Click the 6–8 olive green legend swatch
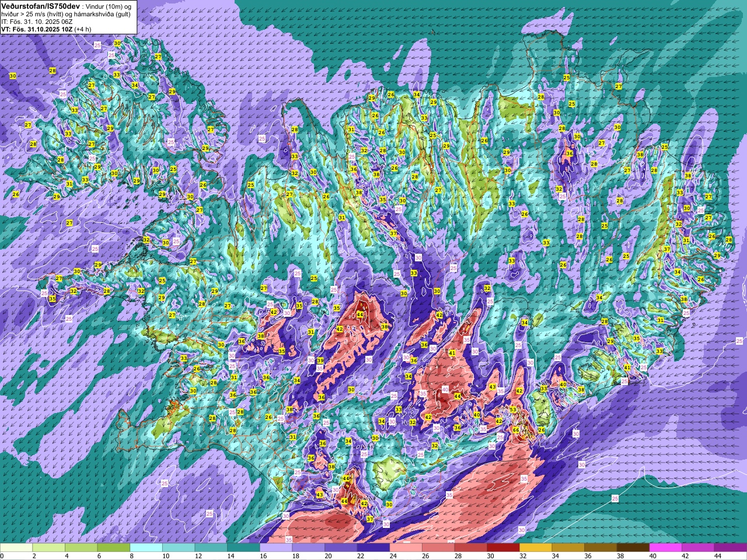The height and width of the screenshot is (560, 747). coord(114,548)
